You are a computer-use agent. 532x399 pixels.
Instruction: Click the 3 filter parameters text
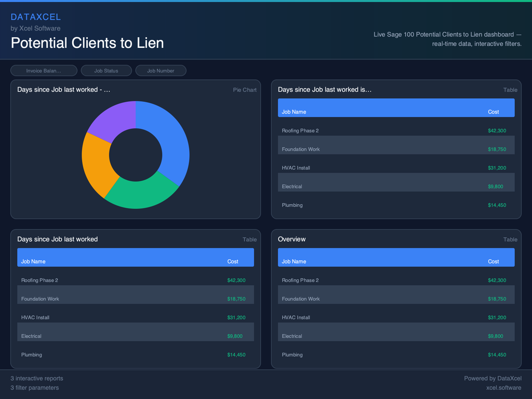click(34, 388)
